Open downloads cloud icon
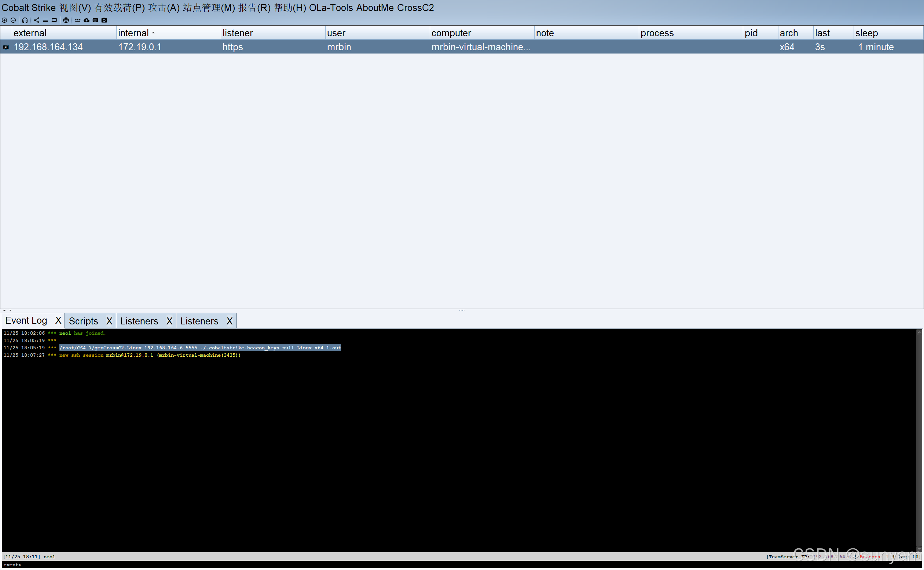Image resolution: width=924 pixels, height=570 pixels. 86,21
